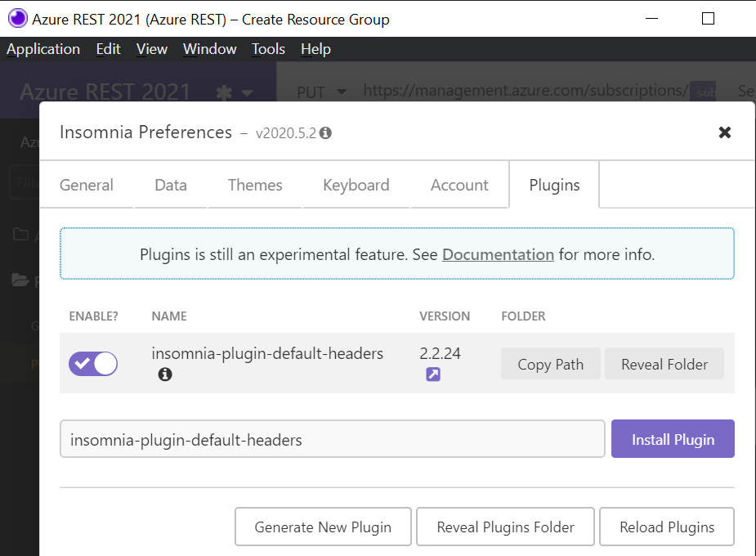Click the purple 'sub' variable tag in the URL
Viewport: 756px width, 556px height.
point(705,92)
